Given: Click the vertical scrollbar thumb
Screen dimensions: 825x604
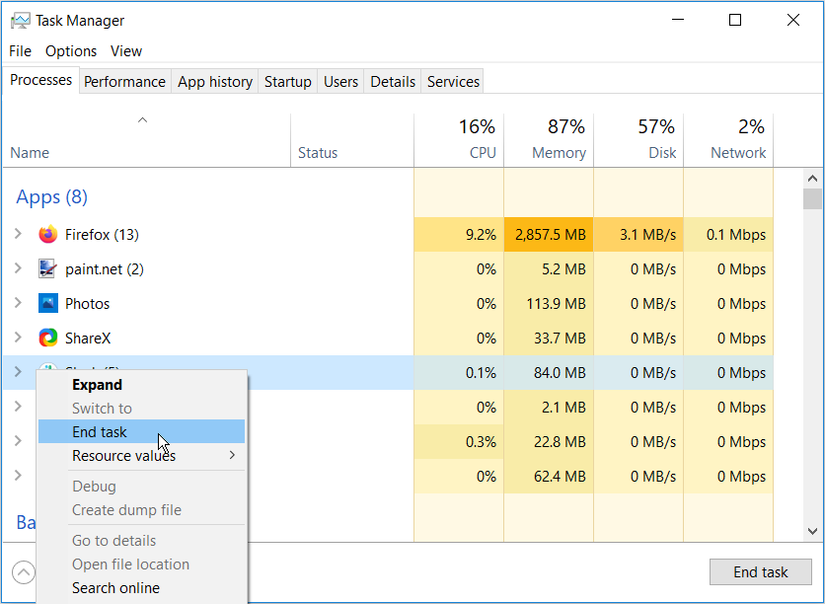Looking at the screenshot, I should coord(812,199).
